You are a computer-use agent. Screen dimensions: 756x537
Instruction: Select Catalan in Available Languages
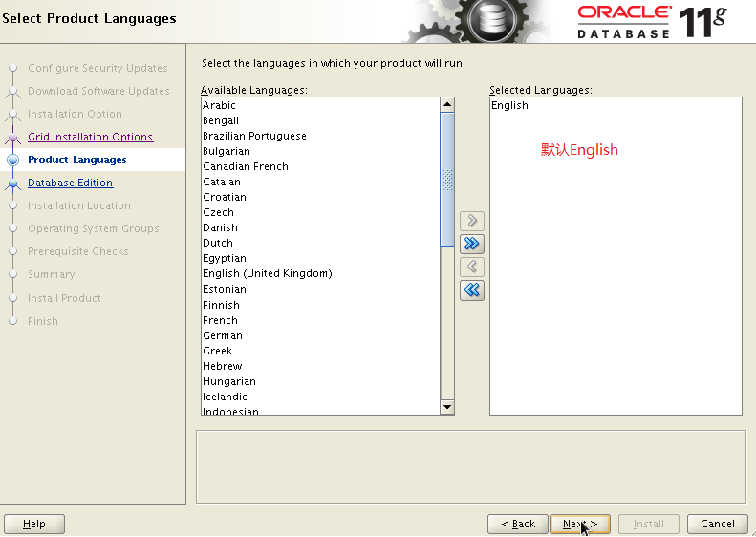[x=320, y=182]
